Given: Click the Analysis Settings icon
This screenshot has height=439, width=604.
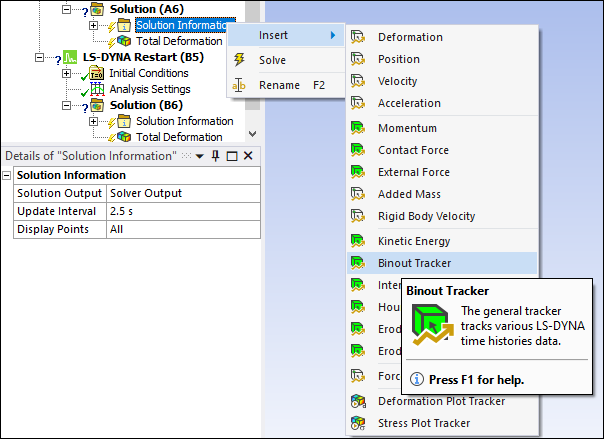Looking at the screenshot, I should [x=97, y=89].
